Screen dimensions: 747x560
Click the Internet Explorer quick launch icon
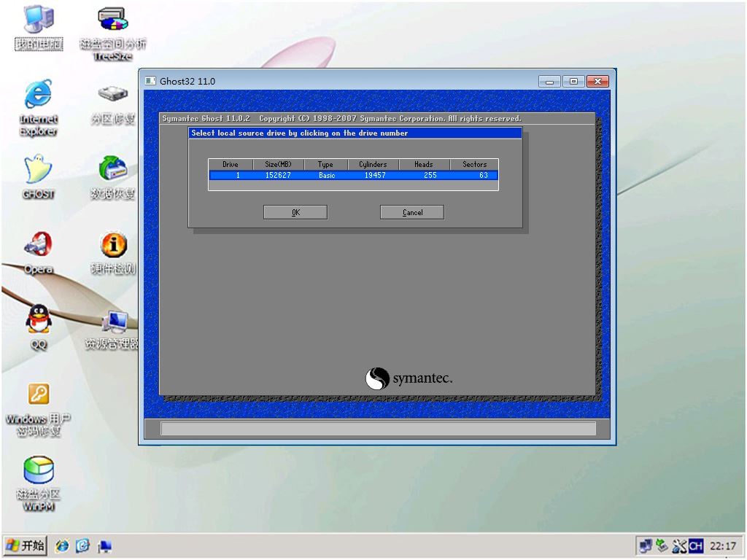tap(62, 545)
